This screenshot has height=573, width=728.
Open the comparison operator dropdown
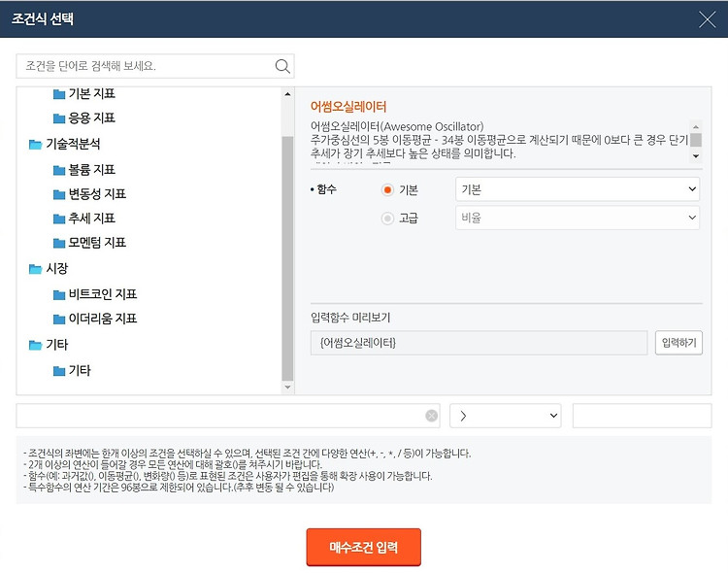coord(505,416)
